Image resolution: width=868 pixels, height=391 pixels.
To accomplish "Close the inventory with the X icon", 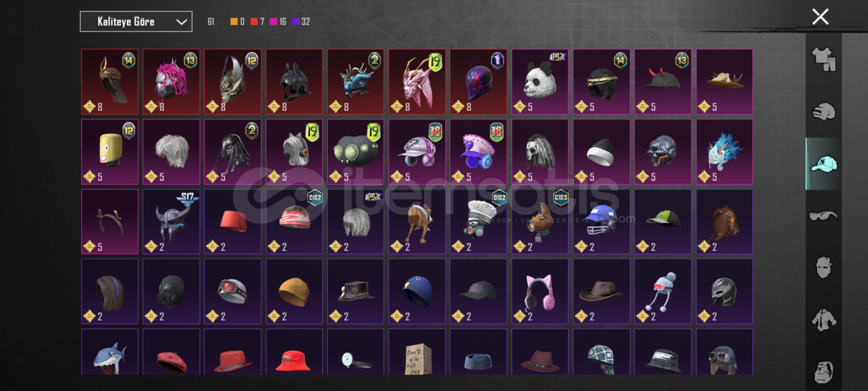I will [820, 17].
